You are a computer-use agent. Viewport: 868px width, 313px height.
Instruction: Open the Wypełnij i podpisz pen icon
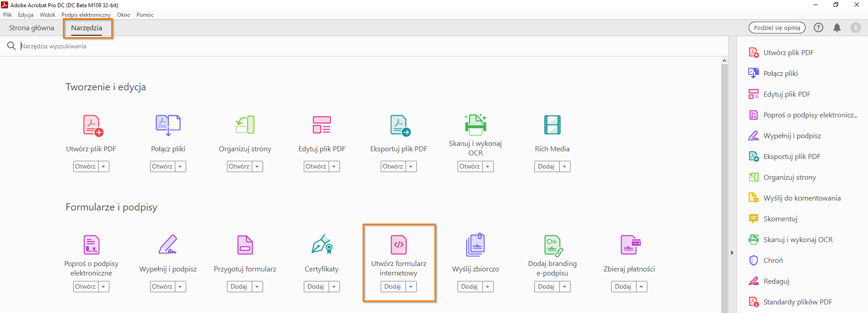pos(168,244)
